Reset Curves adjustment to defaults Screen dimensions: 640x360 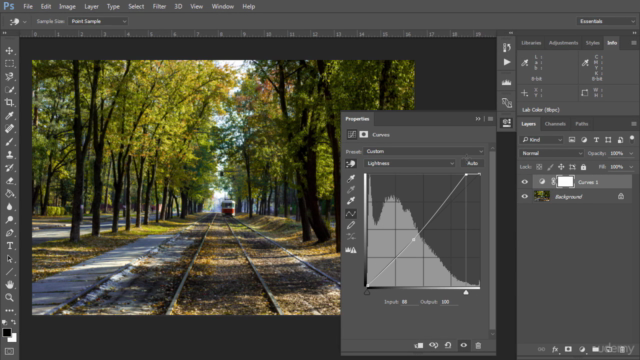coord(448,345)
